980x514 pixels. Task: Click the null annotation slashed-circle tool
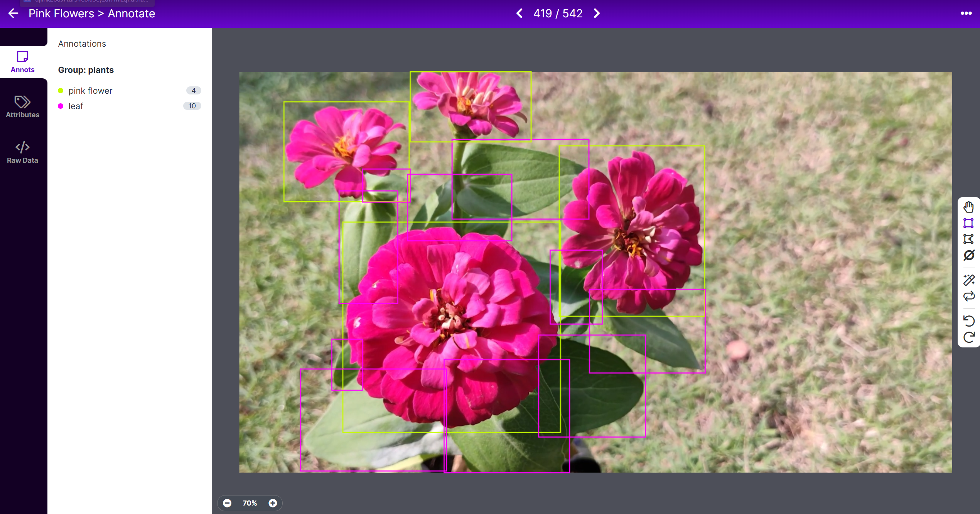tap(968, 255)
